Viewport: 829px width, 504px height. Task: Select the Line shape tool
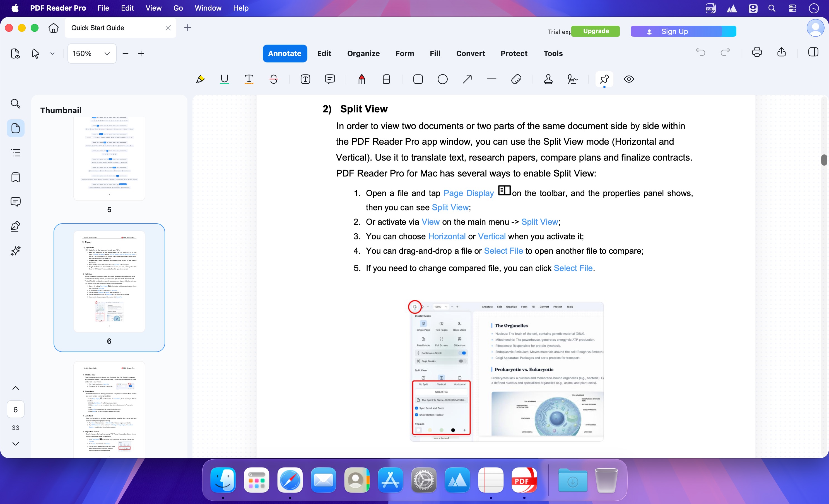(x=491, y=79)
